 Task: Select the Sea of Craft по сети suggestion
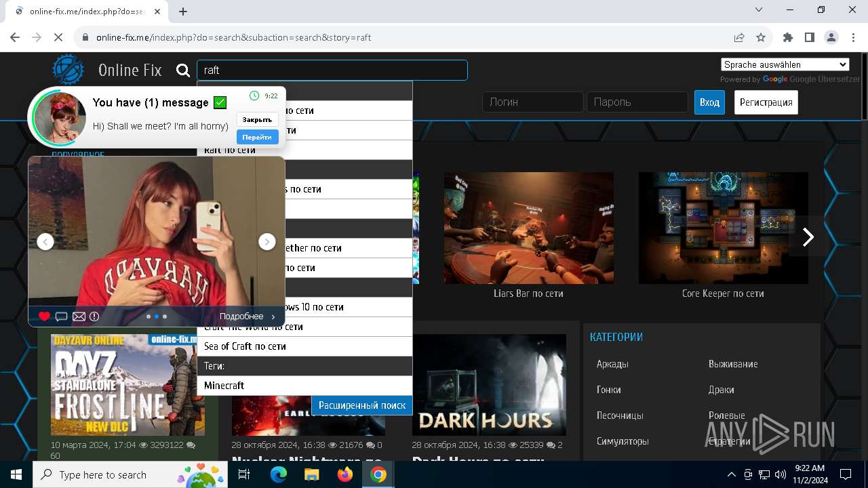coord(304,346)
